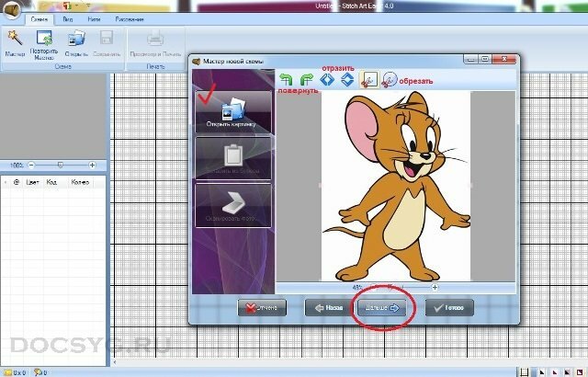Open quick access toolbar dropdown arrow
This screenshot has height=377, width=588.
[89, 6]
